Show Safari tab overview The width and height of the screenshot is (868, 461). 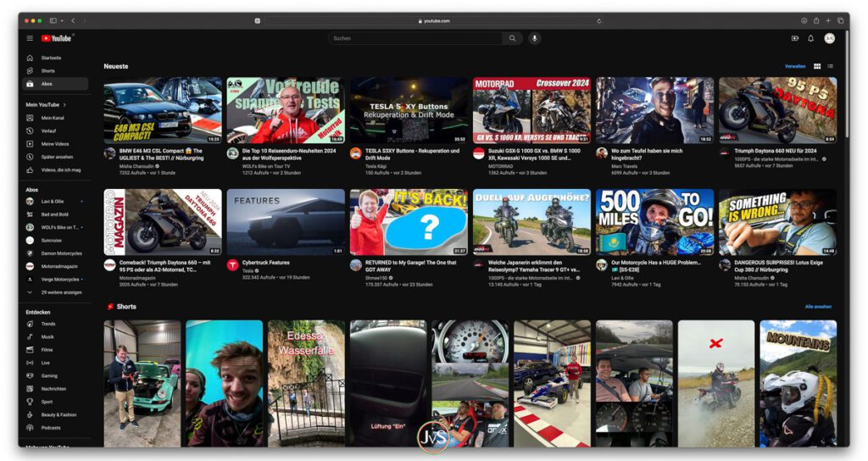pos(840,20)
